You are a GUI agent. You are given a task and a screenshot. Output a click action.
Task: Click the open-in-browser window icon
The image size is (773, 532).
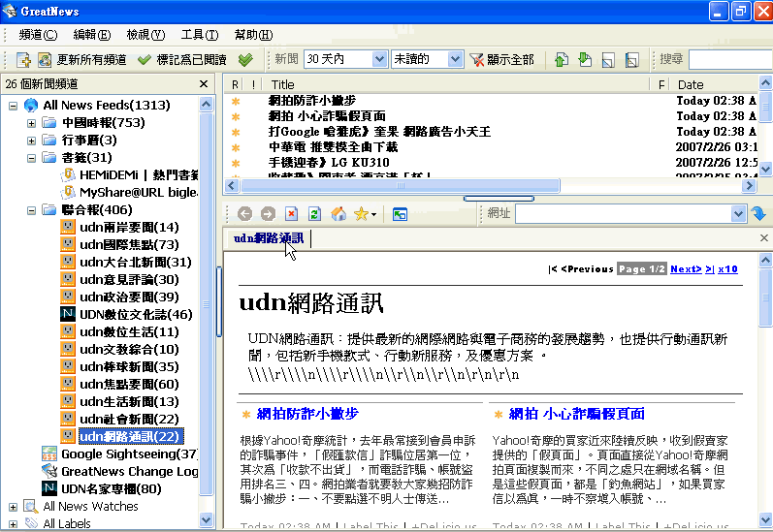coord(400,214)
